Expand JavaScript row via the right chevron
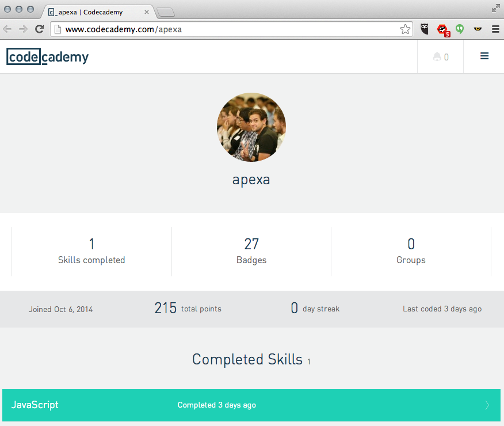 [487, 405]
